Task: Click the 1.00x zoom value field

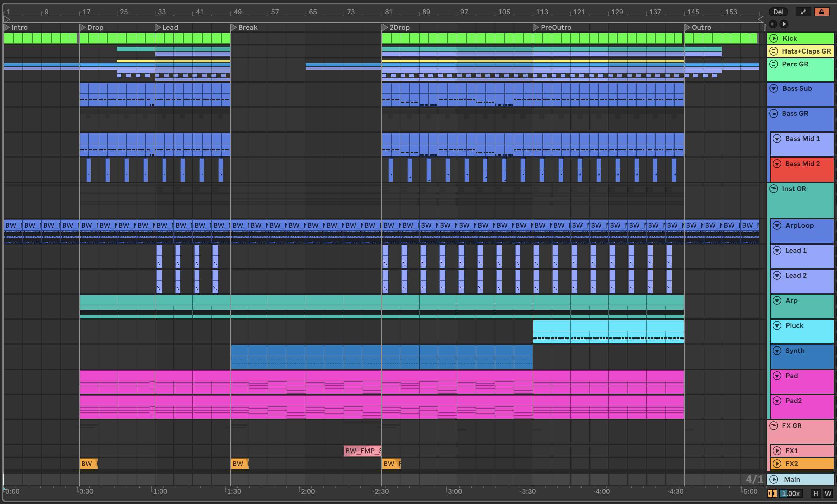Action: (x=791, y=493)
